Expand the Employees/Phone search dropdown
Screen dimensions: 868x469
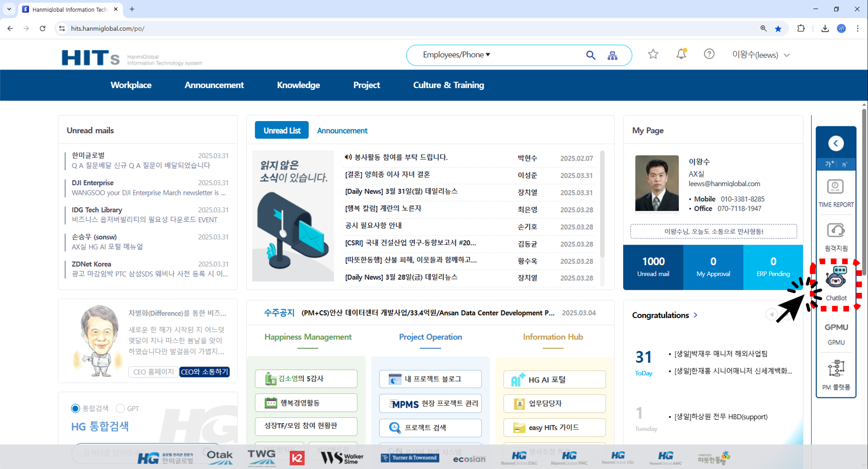click(x=457, y=55)
